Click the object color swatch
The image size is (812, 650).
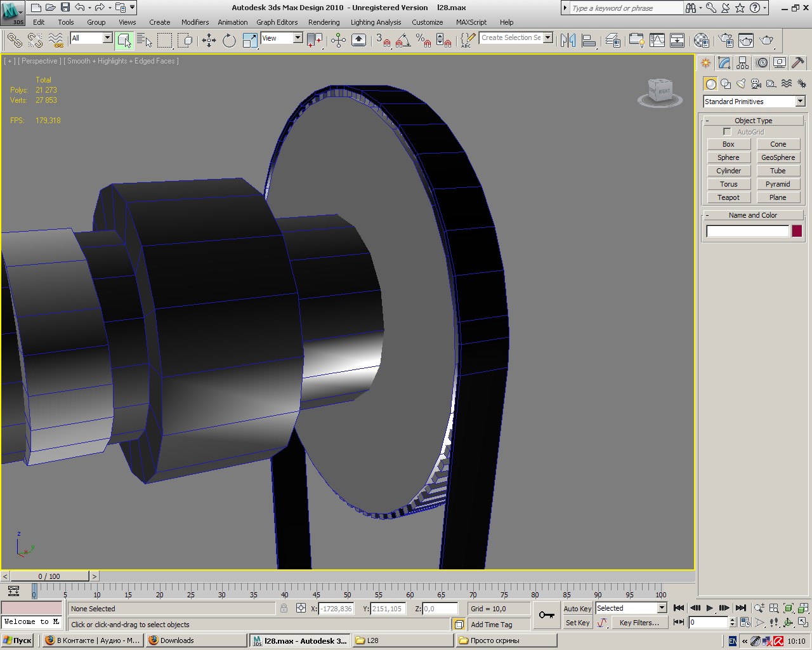(797, 231)
